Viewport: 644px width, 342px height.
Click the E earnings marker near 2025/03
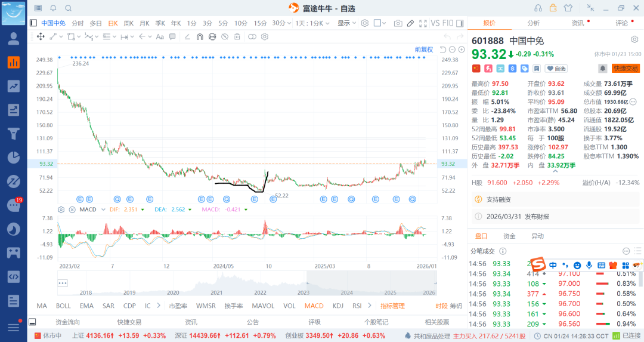click(x=323, y=199)
